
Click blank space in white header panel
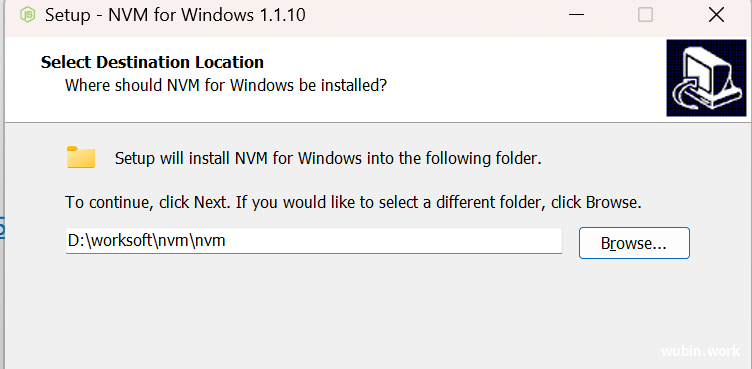coord(528,79)
